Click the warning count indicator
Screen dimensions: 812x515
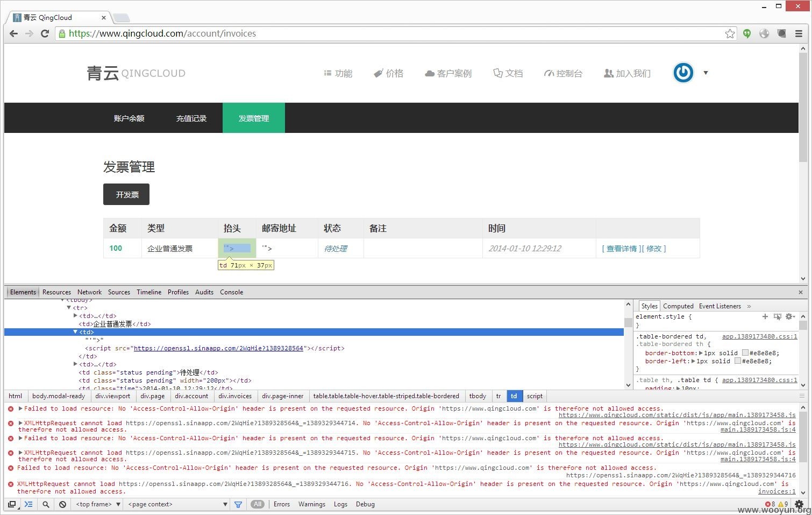pyautogui.click(x=783, y=504)
